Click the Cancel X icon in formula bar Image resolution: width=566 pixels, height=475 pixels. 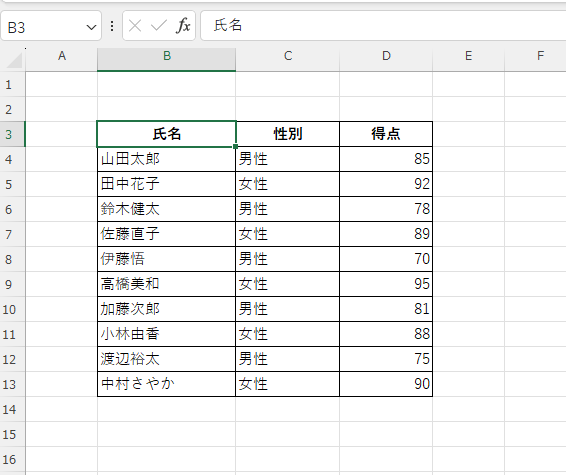135,26
